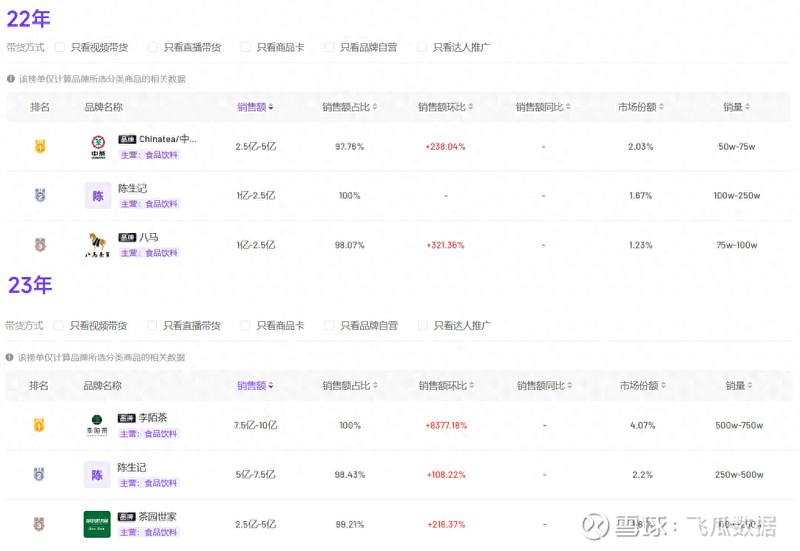This screenshot has width=800, height=551.
Task: Click the info icon above the 23年 table
Action: tap(9, 357)
